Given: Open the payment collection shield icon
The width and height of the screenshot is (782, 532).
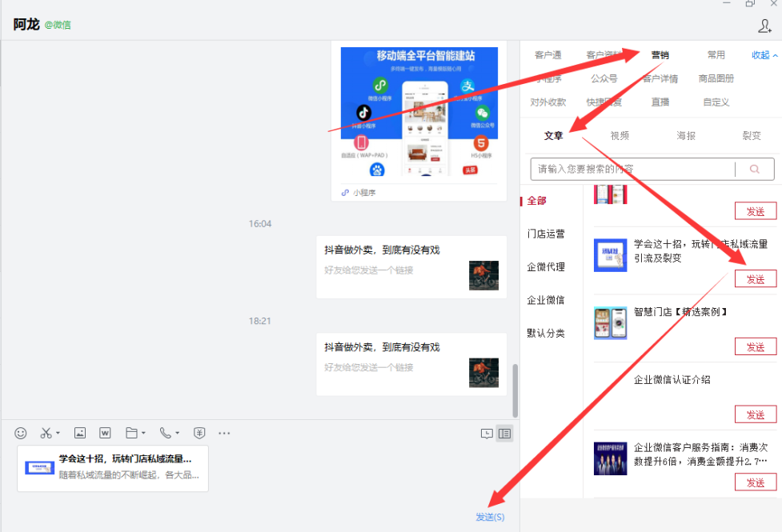Looking at the screenshot, I should coord(199,433).
